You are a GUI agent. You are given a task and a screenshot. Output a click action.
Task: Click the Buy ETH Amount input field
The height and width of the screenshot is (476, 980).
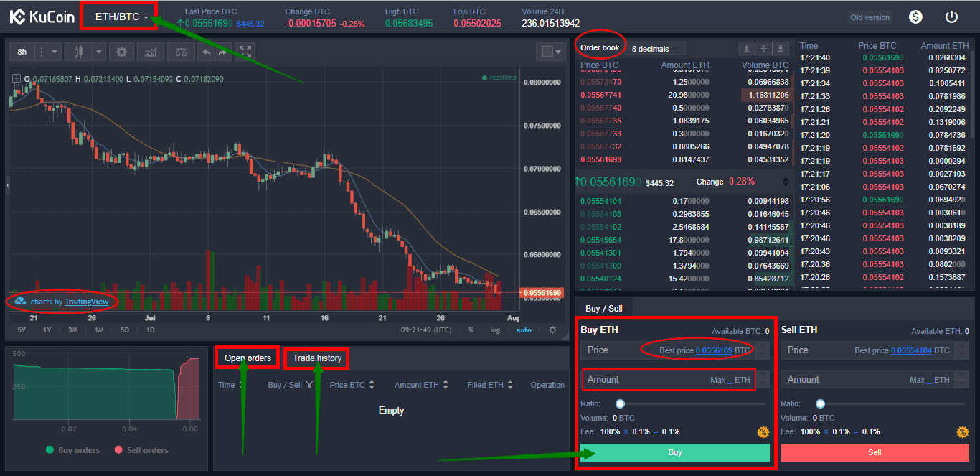tap(646, 379)
